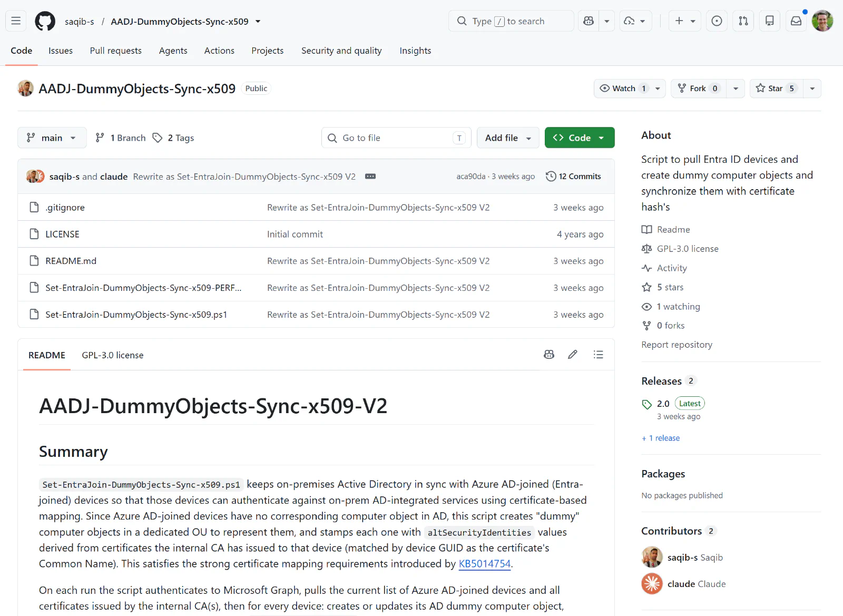Expand the Fork options dropdown arrow
The width and height of the screenshot is (843, 616).
(736, 89)
